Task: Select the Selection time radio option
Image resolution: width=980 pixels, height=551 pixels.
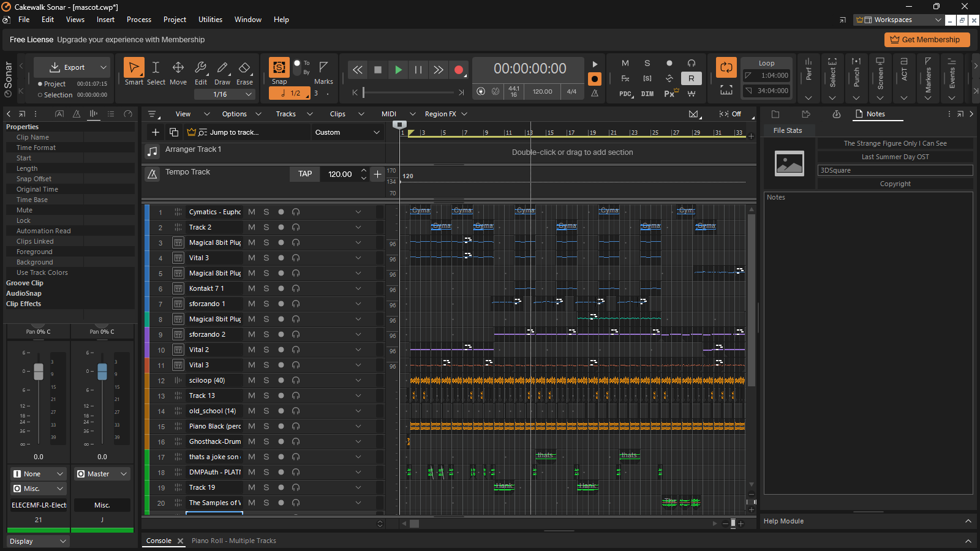Action: pyautogui.click(x=40, y=95)
